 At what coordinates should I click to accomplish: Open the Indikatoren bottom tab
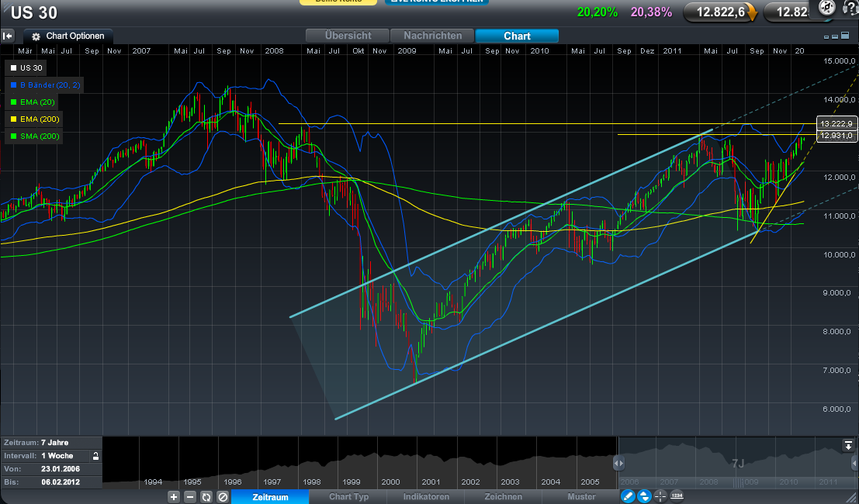tap(426, 497)
